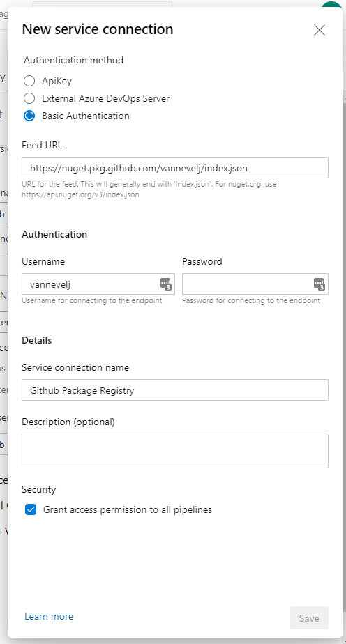Select the ApiKey authentication method
The height and width of the screenshot is (644, 346).
[29, 81]
